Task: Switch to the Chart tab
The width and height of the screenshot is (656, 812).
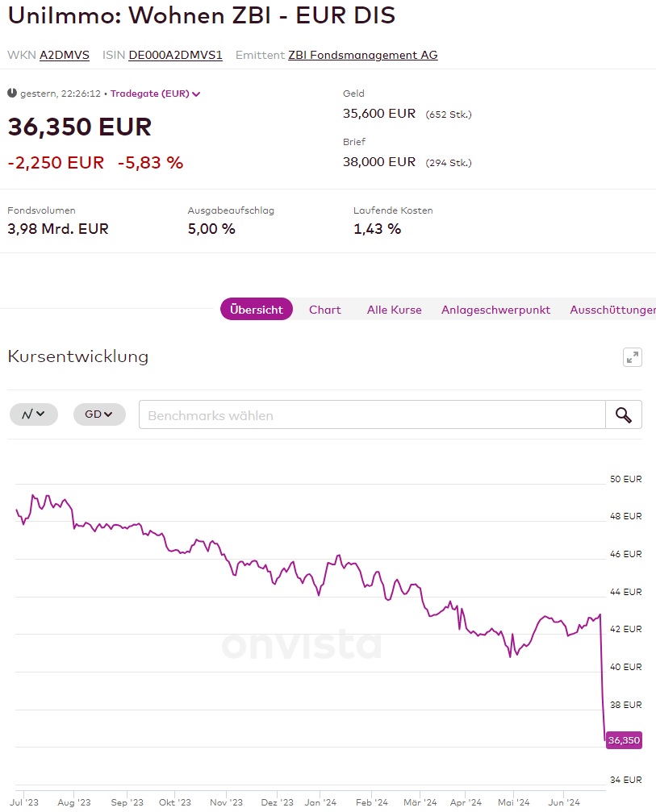Action: [324, 310]
